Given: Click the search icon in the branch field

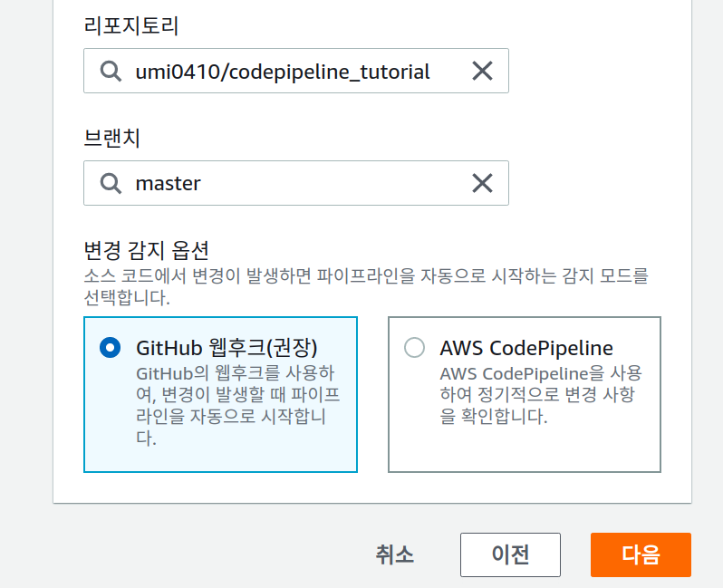Looking at the screenshot, I should (x=111, y=184).
